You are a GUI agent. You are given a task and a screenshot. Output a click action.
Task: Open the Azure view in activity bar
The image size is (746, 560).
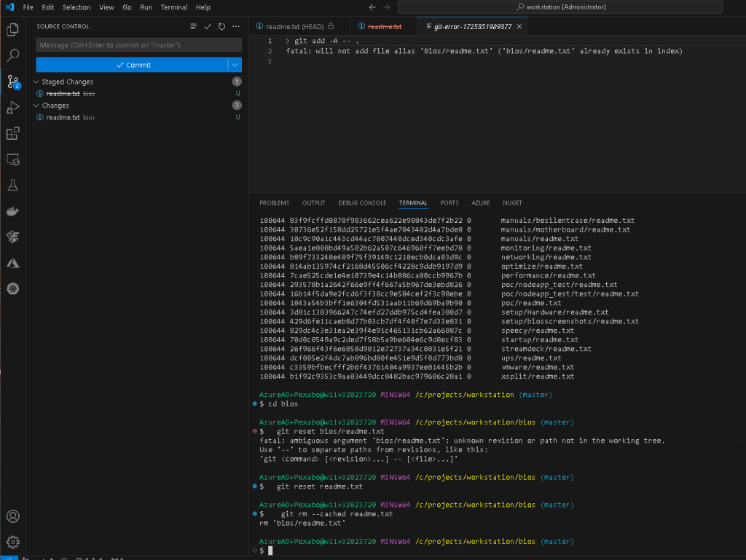(13, 263)
